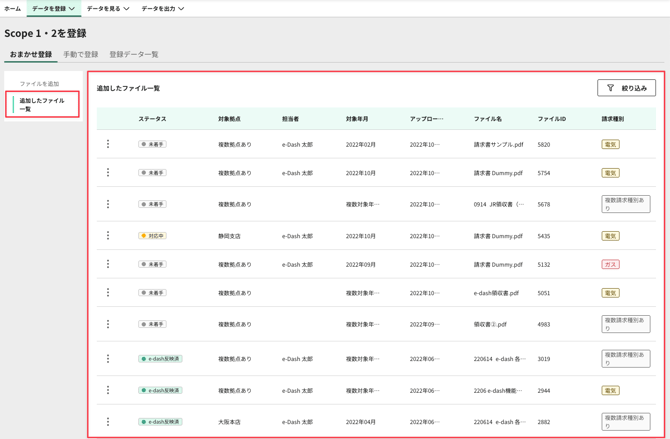
Task: Expand the データを見る dropdown menu
Action: pos(107,9)
